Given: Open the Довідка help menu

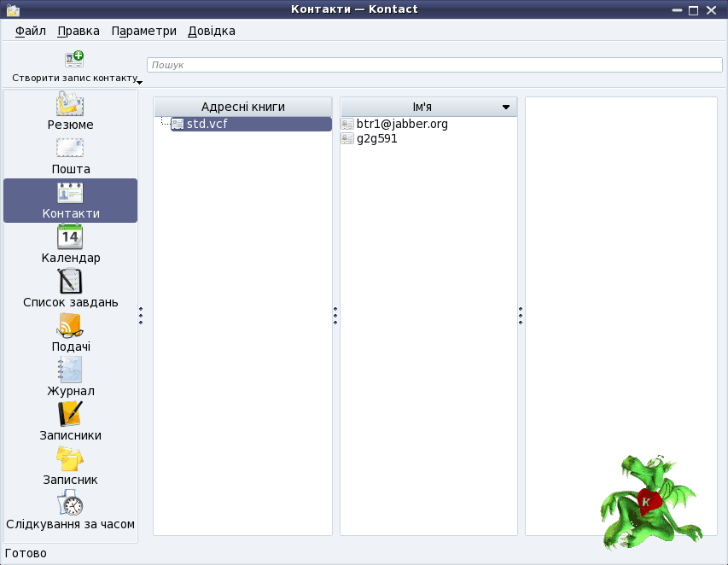Looking at the screenshot, I should 212,31.
